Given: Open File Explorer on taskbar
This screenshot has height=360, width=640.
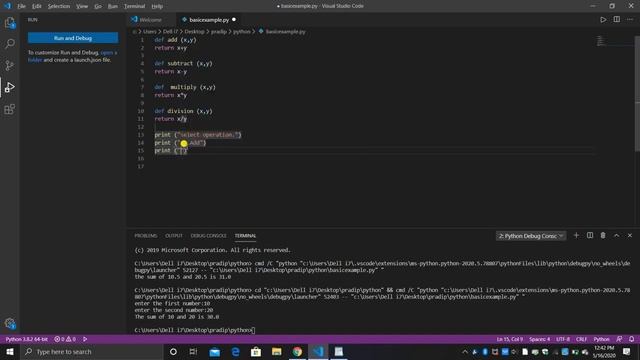Looking at the screenshot, I should click(276, 351).
